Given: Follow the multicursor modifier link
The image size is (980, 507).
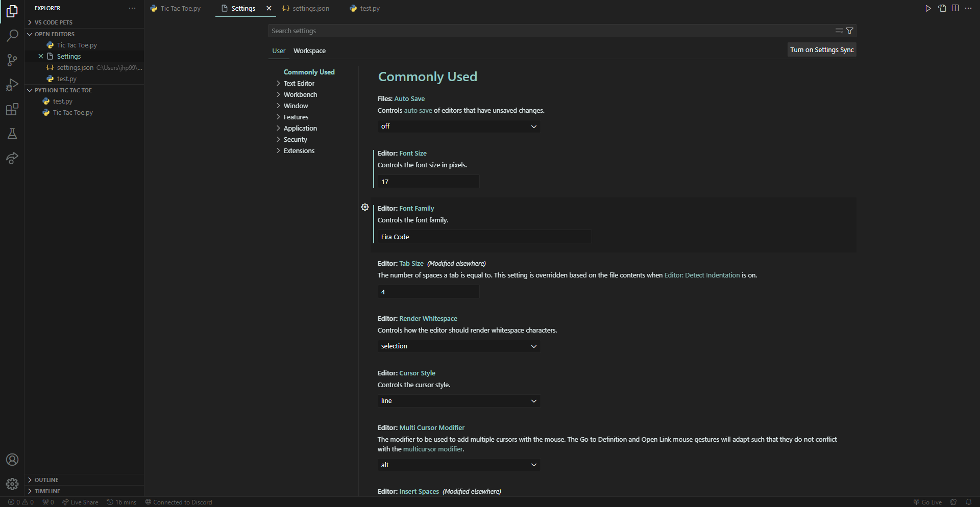Looking at the screenshot, I should pos(433,449).
